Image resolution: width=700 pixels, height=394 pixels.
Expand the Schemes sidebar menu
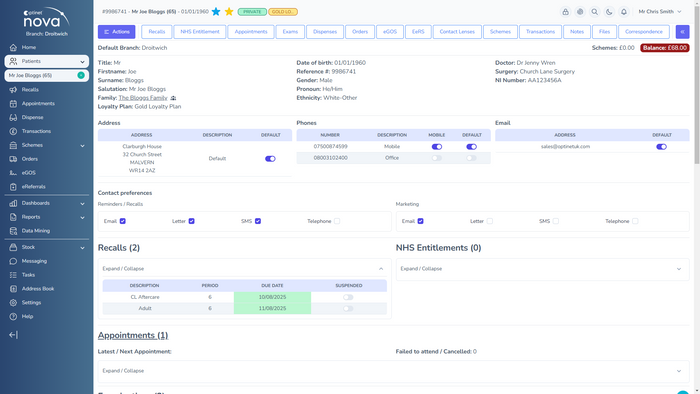pos(82,145)
